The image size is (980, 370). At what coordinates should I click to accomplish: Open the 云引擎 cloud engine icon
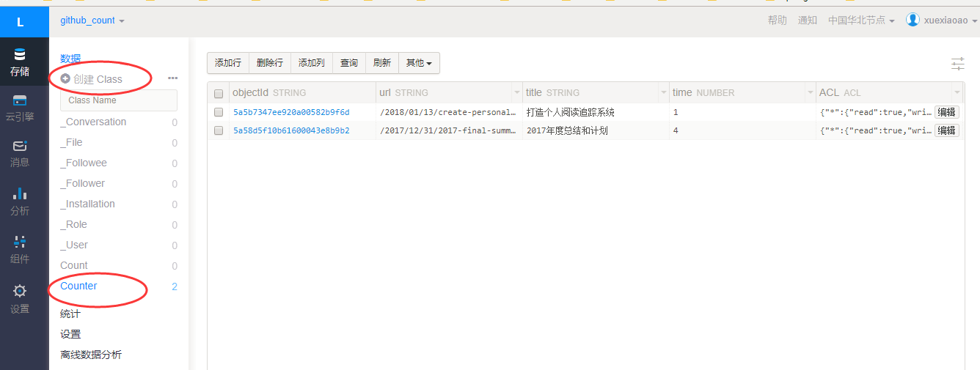[20, 100]
